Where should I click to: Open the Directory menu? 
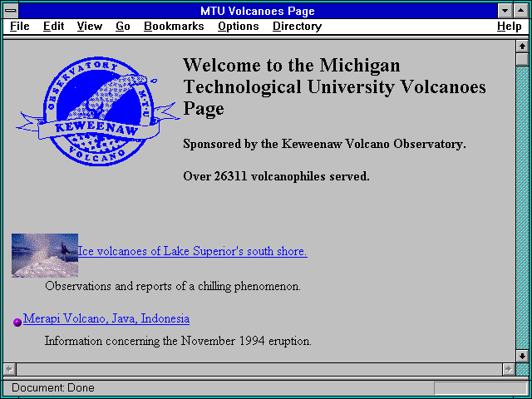pyautogui.click(x=298, y=27)
